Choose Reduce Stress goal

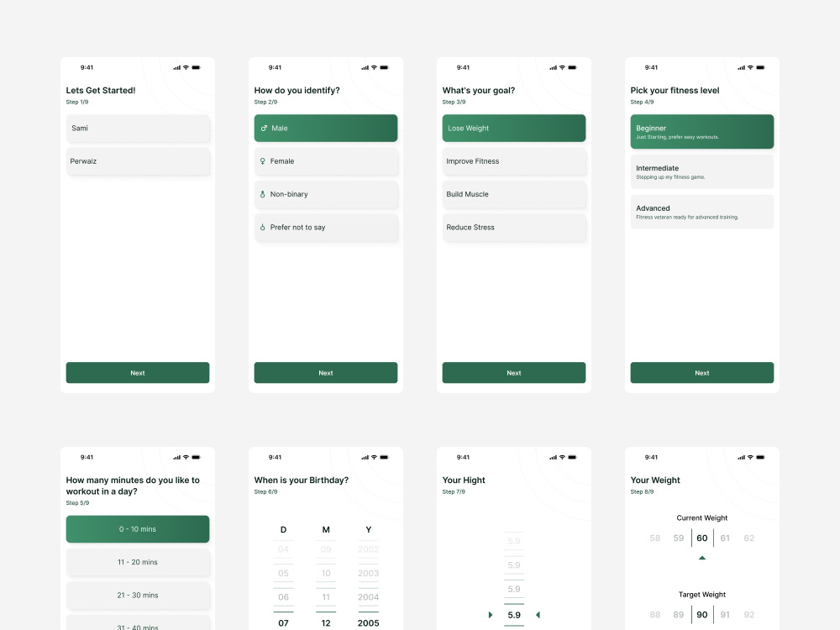514,227
